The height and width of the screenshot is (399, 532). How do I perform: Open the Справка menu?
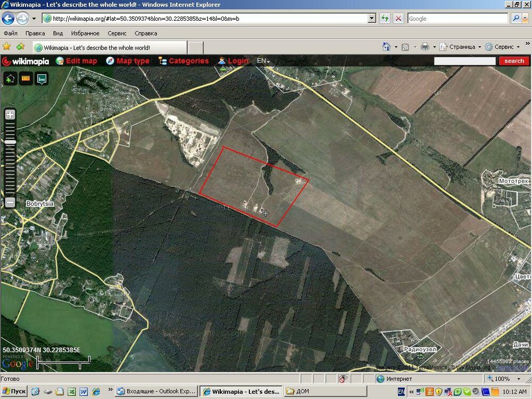pos(146,33)
